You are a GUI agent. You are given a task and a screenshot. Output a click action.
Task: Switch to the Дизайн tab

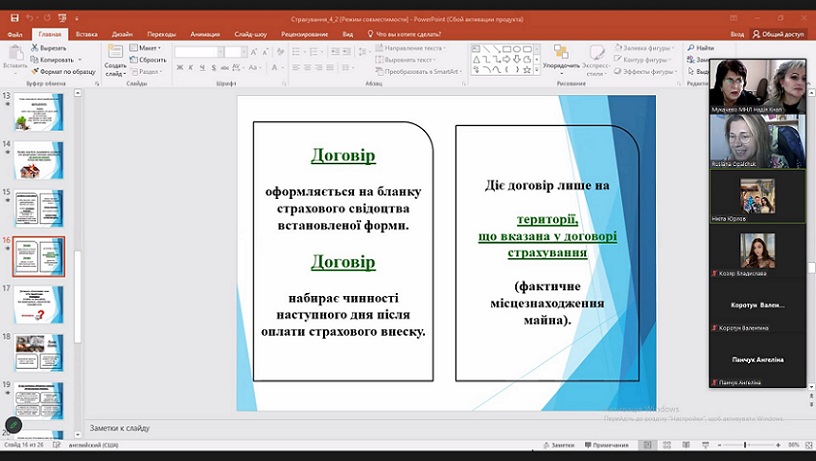[122, 34]
